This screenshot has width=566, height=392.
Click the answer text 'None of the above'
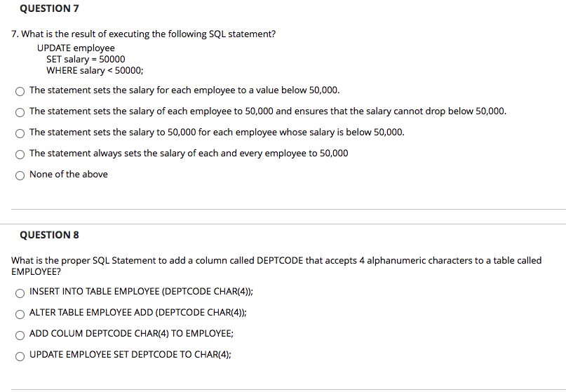click(69, 175)
